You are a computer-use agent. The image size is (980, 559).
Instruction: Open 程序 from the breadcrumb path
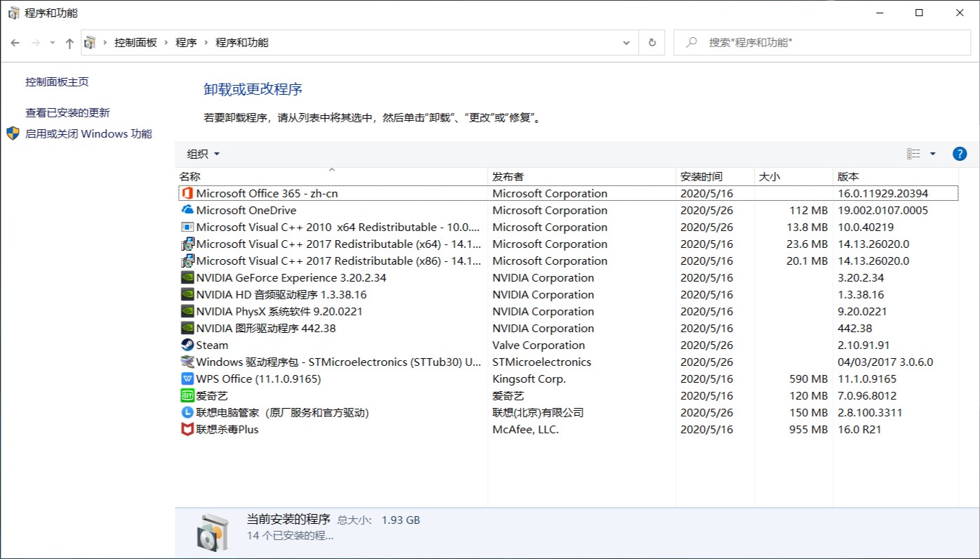[x=186, y=42]
